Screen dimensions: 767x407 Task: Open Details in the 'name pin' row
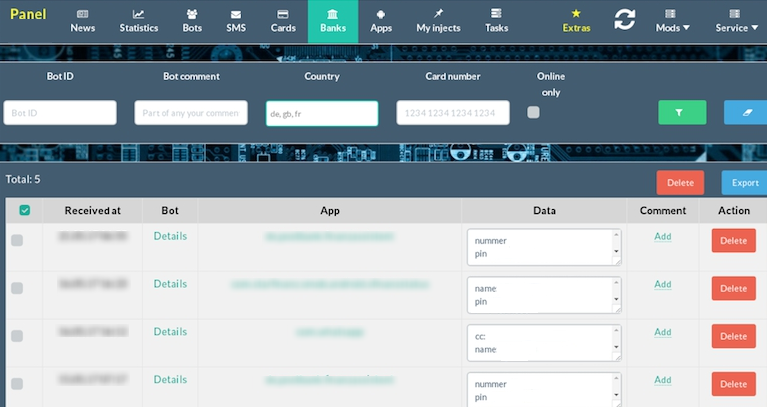[x=170, y=284]
